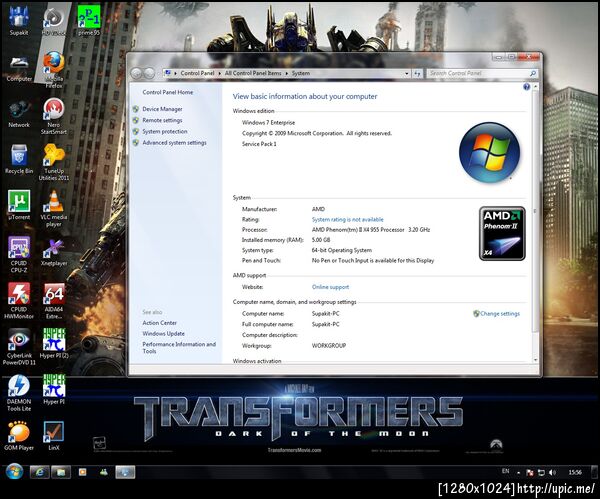Refresh the System control panel page
This screenshot has height=499, width=600.
point(417,73)
